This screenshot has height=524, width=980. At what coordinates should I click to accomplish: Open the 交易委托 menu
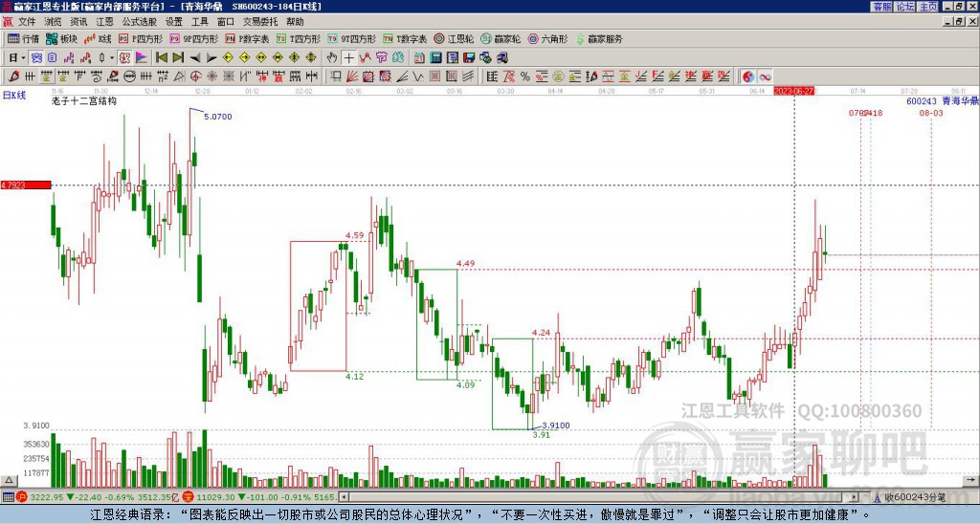(x=260, y=22)
